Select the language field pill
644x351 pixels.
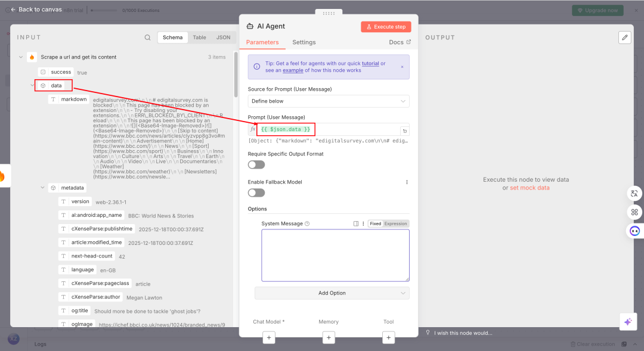77,270
